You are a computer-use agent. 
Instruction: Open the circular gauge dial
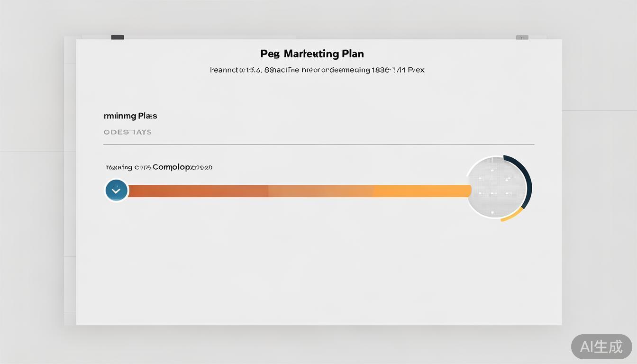tap(496, 188)
